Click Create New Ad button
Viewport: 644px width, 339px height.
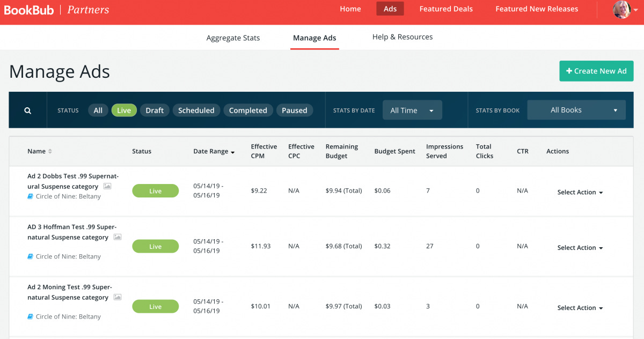tap(596, 71)
